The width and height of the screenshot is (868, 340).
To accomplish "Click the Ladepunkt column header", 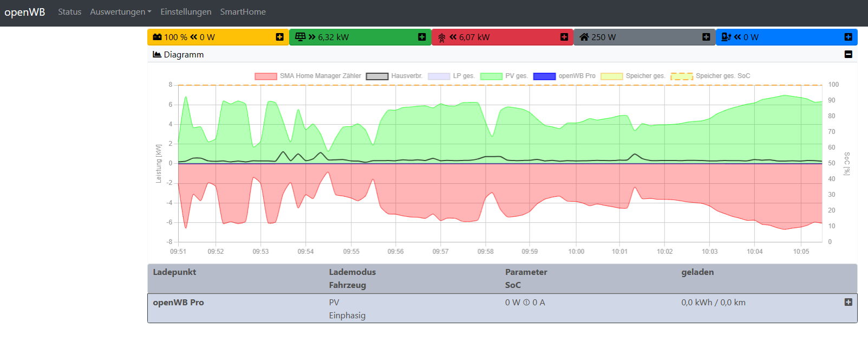I will 174,272.
